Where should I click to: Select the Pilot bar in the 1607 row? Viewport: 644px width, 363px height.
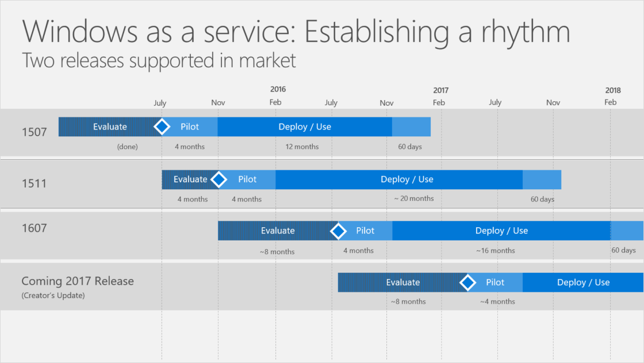(365, 231)
